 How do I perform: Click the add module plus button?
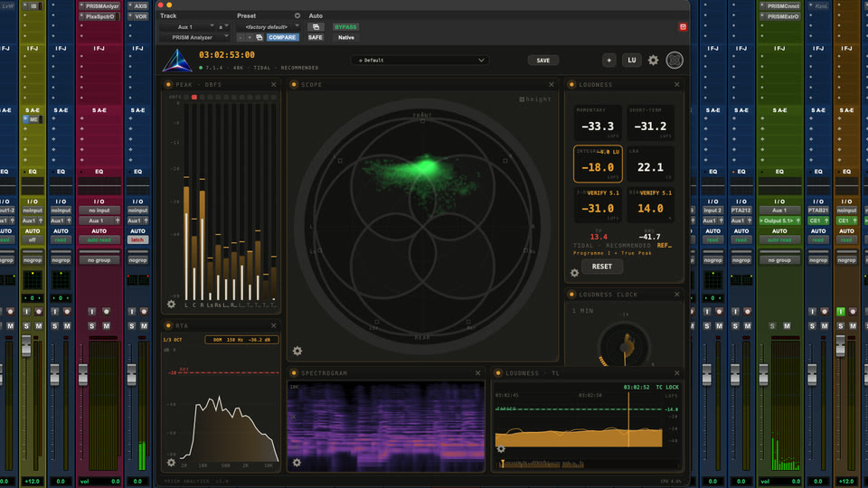609,61
